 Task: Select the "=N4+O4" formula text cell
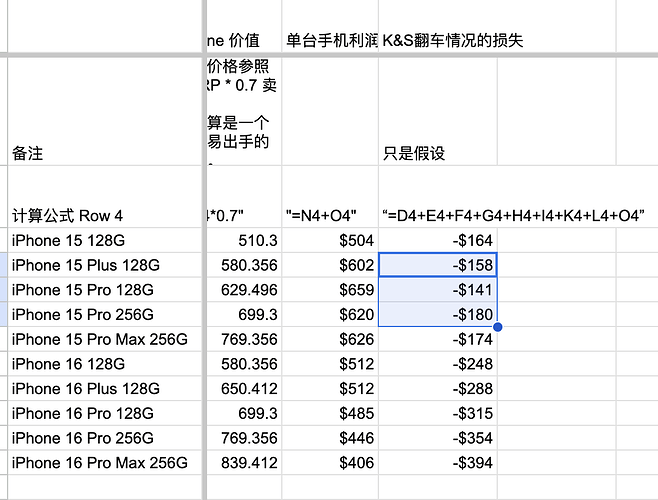(330, 216)
